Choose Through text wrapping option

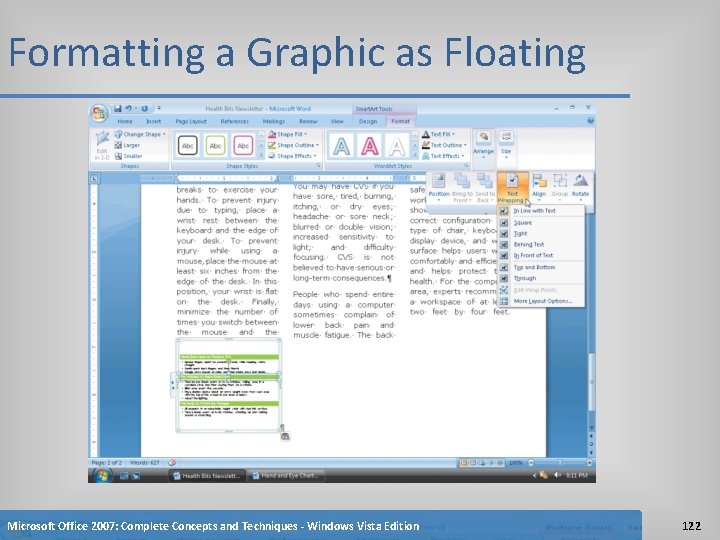541,278
